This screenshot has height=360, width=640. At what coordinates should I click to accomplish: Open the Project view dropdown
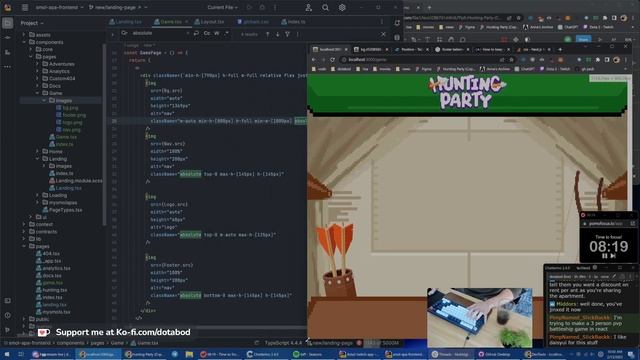(32, 23)
